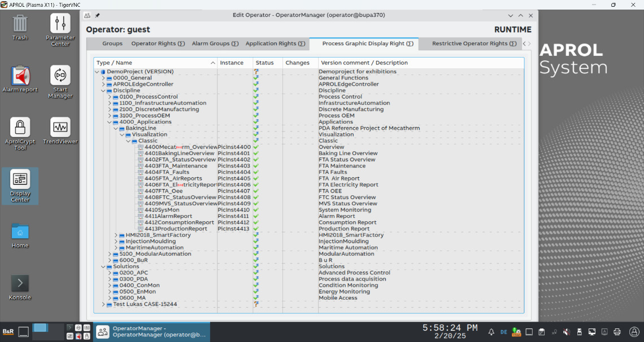Image resolution: width=644 pixels, height=342 pixels.
Task: Open the Display Center icon
Action: 20,179
